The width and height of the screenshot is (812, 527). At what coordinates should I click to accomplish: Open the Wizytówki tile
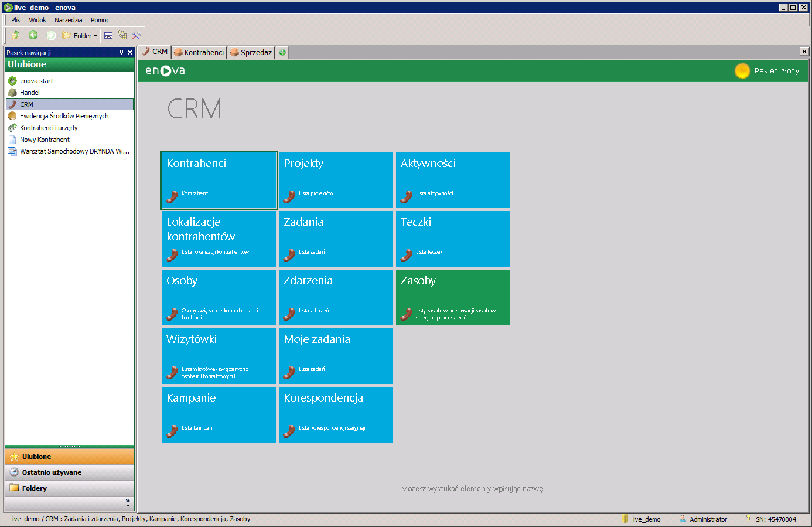[219, 356]
